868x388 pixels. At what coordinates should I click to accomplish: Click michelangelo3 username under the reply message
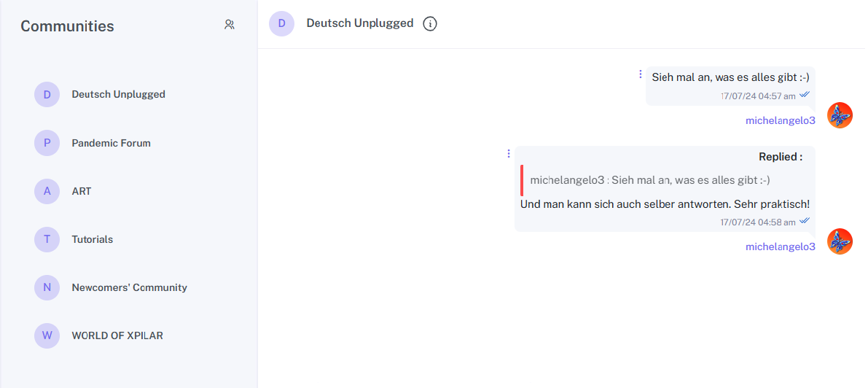[780, 247]
